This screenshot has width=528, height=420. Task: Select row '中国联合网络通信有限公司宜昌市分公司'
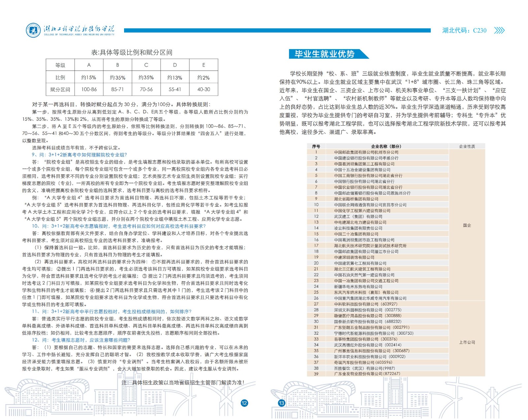[378, 205]
